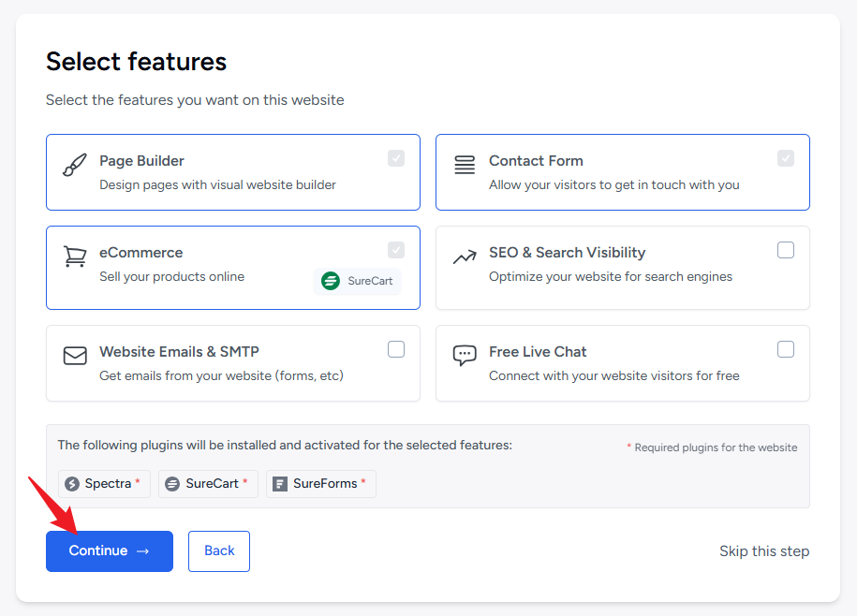This screenshot has height=616, width=857.
Task: Click the Skip this step link
Action: point(763,551)
